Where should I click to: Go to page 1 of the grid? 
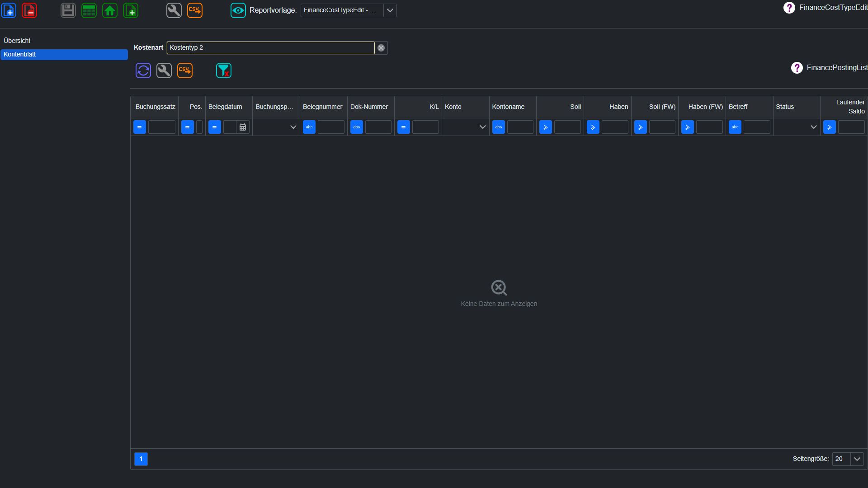[141, 459]
